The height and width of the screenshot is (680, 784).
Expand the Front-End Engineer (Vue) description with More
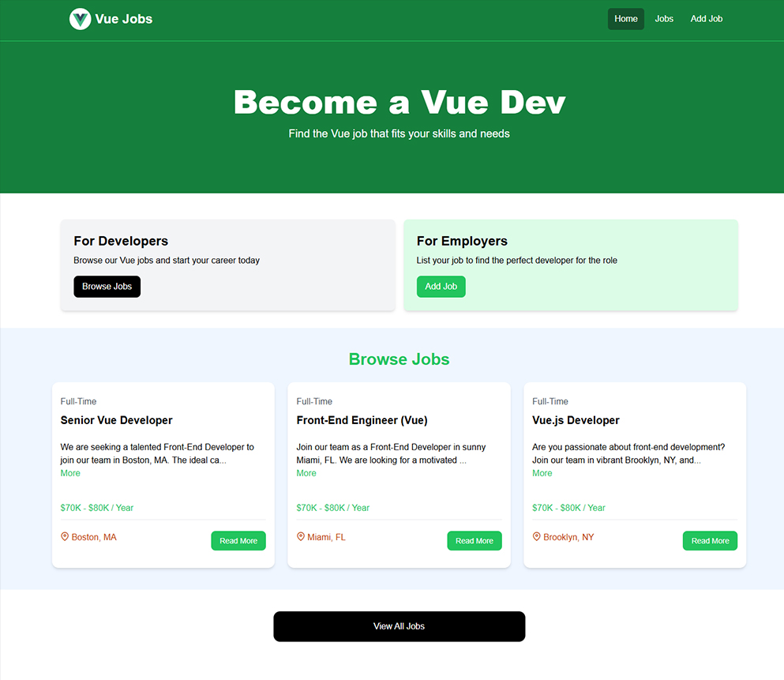(x=306, y=473)
